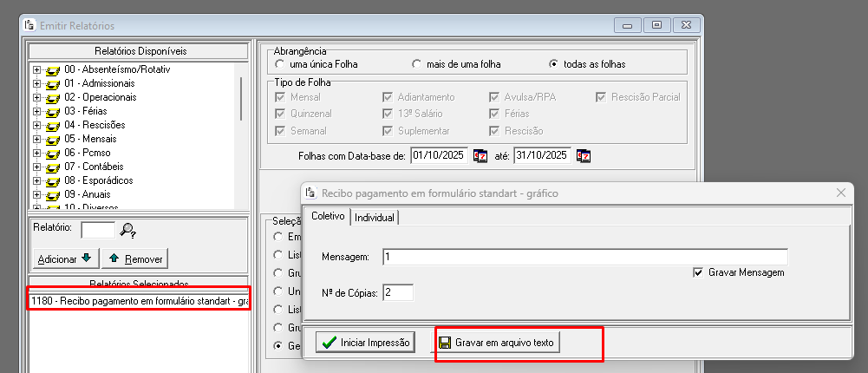Switch to the Individual tab
Viewport: 868px width, 373px height.
374,217
